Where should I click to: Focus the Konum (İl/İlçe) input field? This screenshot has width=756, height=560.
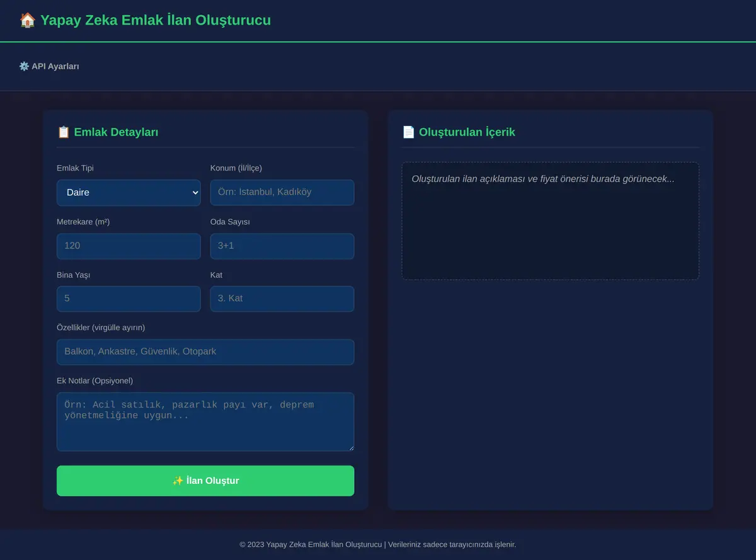[282, 193]
